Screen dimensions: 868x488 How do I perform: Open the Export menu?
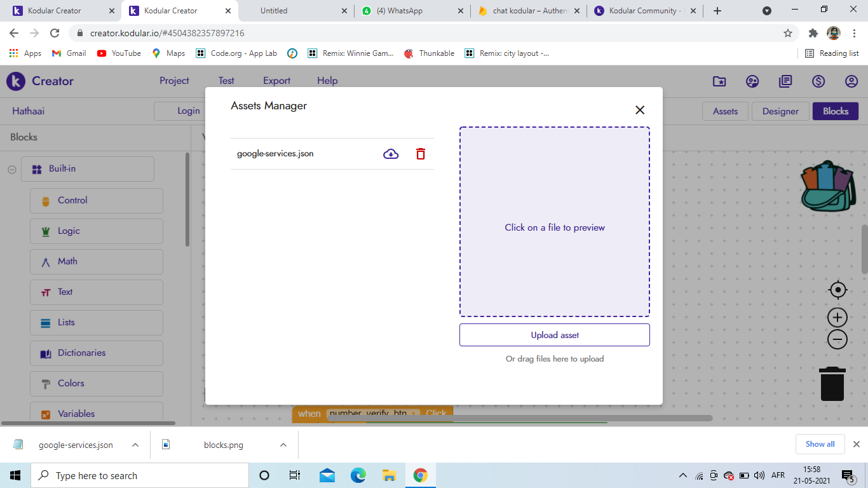tap(276, 81)
